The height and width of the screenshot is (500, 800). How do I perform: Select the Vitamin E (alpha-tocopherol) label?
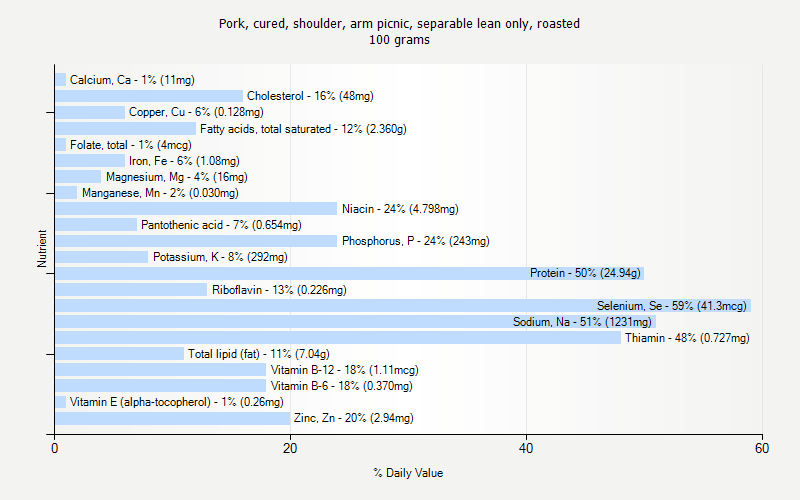176,402
